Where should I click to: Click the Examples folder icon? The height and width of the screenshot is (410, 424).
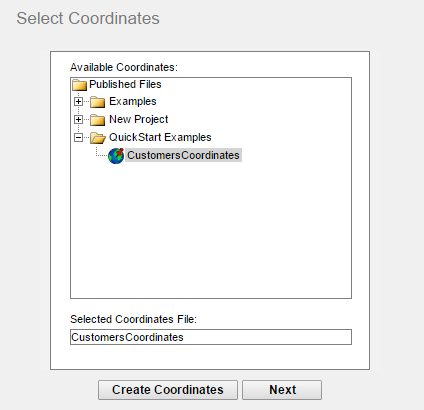click(x=98, y=102)
